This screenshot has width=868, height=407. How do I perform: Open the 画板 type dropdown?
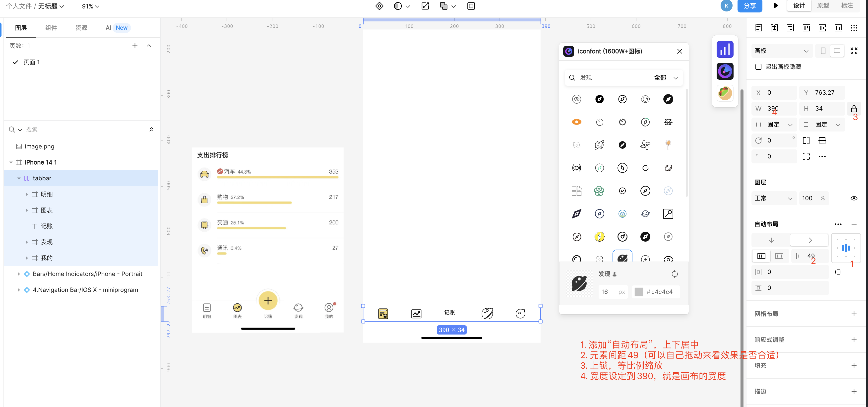pos(782,51)
